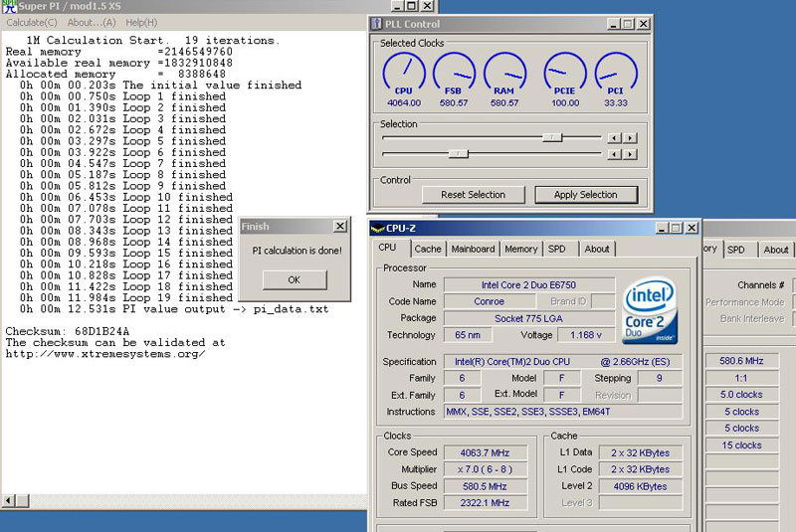Select the FSB clock gauge
The image size is (796, 532).
(454, 74)
